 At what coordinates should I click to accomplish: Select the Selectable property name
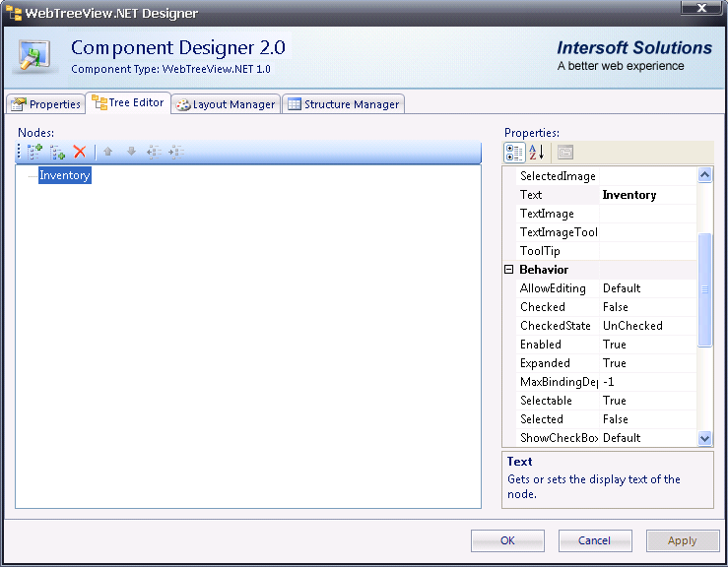(546, 401)
